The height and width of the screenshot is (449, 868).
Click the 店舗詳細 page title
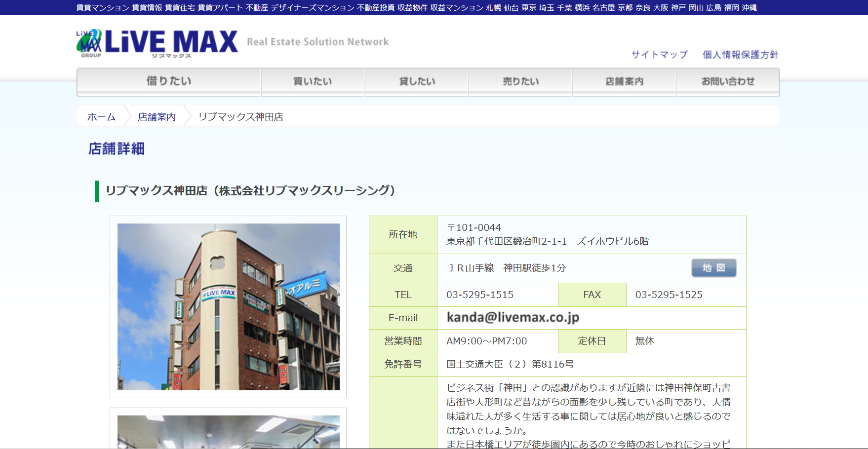point(117,149)
